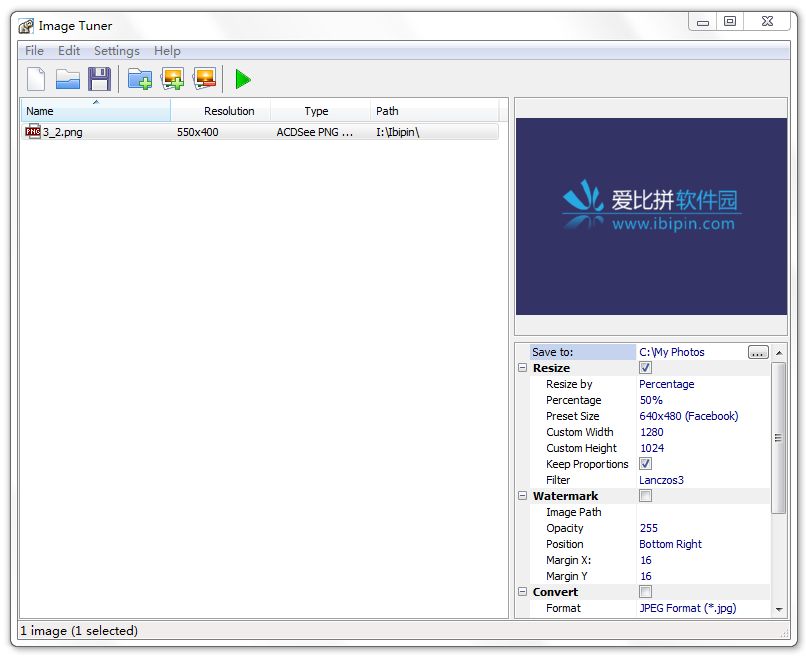Maximize the Image Tuner window
The image size is (806, 658).
tap(730, 22)
